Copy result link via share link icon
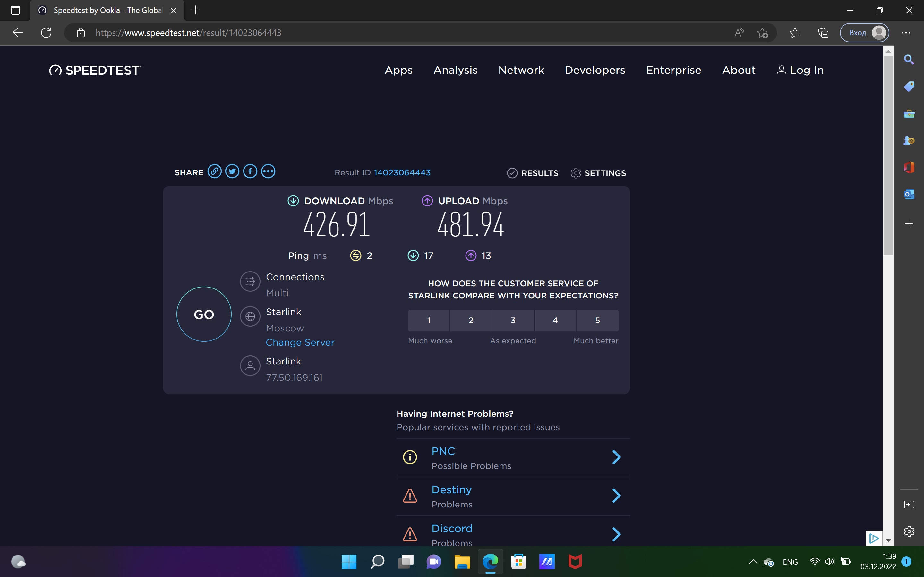Viewport: 924px width, 577px height. (x=214, y=171)
